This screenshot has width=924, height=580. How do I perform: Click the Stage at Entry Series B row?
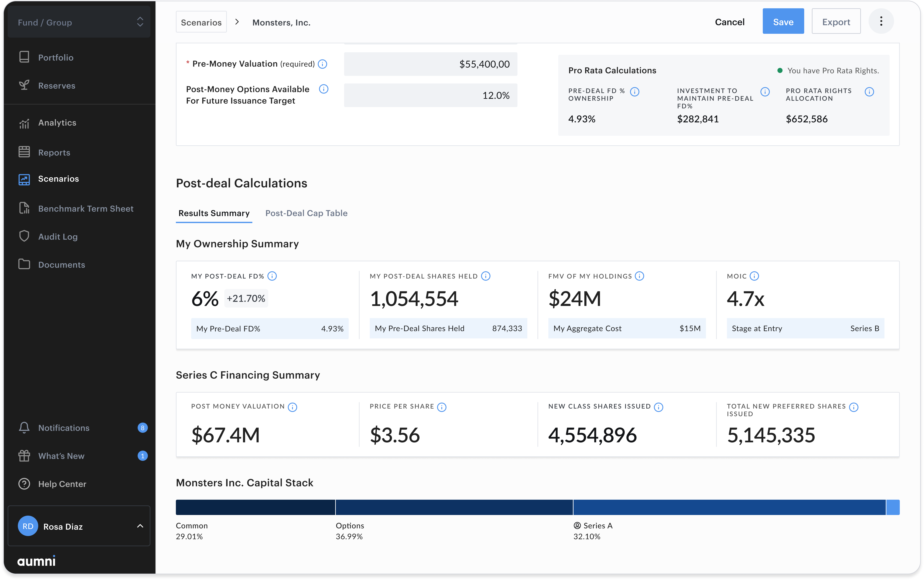(x=805, y=328)
